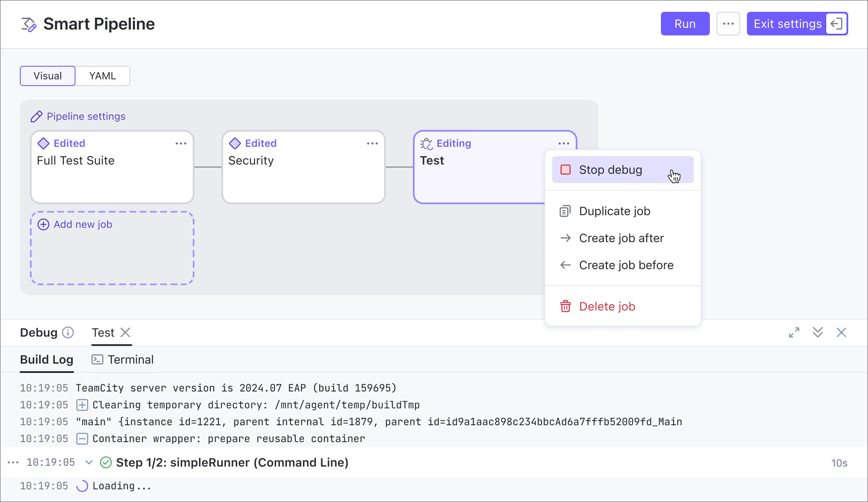Image resolution: width=868 pixels, height=502 pixels.
Task: Open Pipeline settings link
Action: (86, 116)
